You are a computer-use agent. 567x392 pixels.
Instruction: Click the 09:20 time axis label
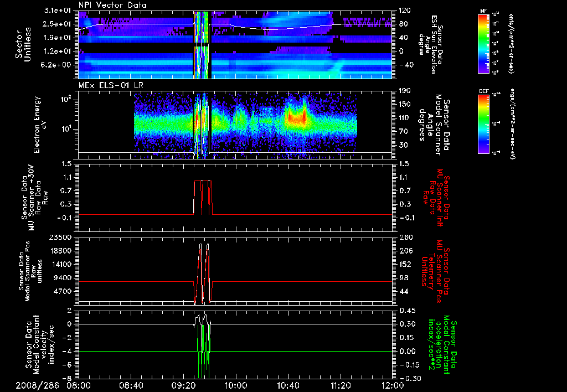point(183,385)
